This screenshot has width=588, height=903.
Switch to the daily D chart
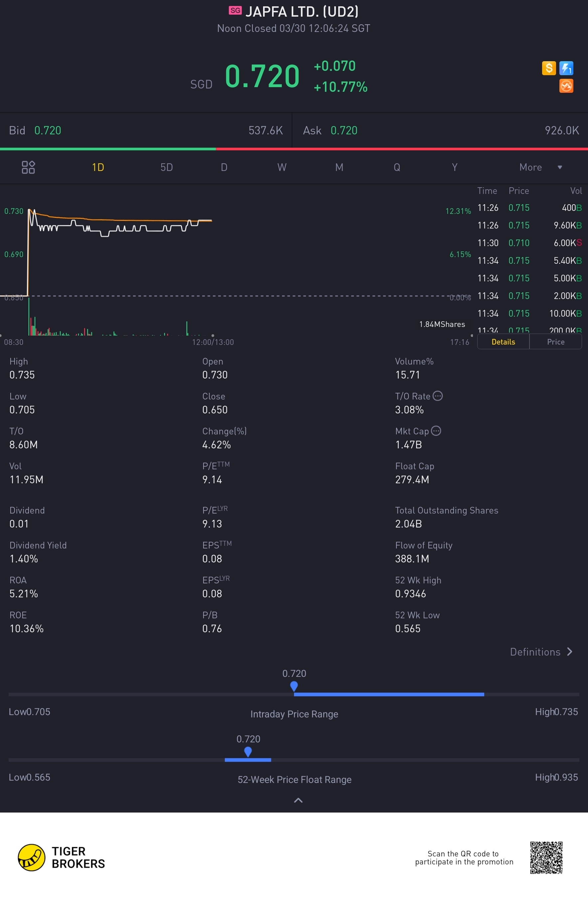coord(224,167)
